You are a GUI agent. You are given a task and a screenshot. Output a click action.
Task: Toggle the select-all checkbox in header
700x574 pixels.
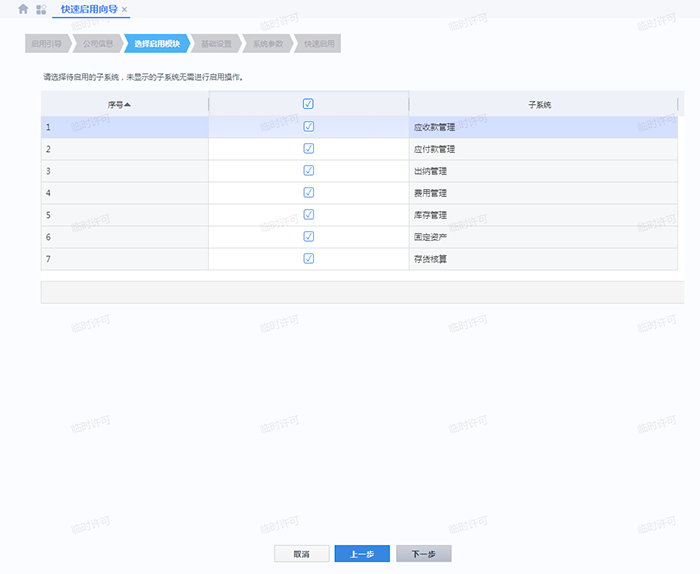click(308, 104)
